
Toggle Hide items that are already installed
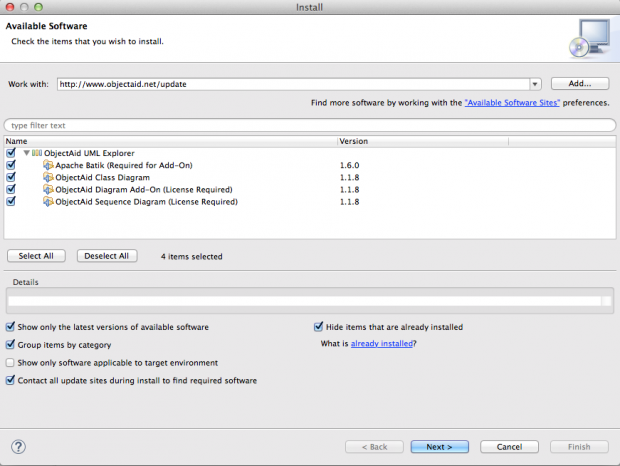[319, 326]
